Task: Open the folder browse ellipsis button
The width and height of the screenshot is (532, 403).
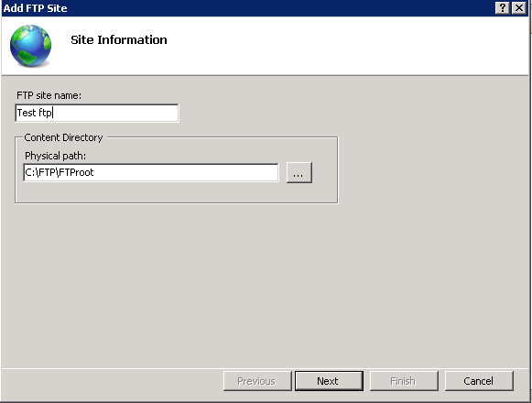Action: [x=299, y=173]
